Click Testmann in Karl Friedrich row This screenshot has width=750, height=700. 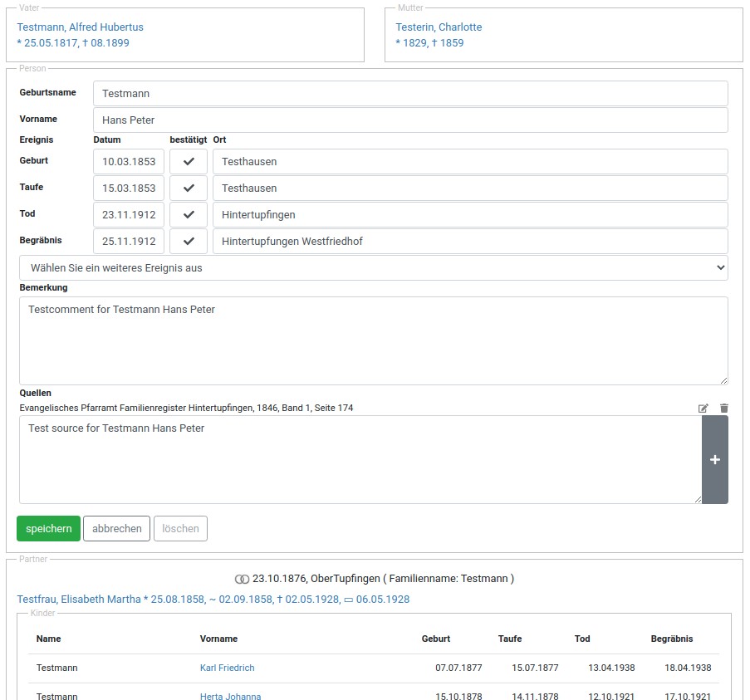[57, 668]
